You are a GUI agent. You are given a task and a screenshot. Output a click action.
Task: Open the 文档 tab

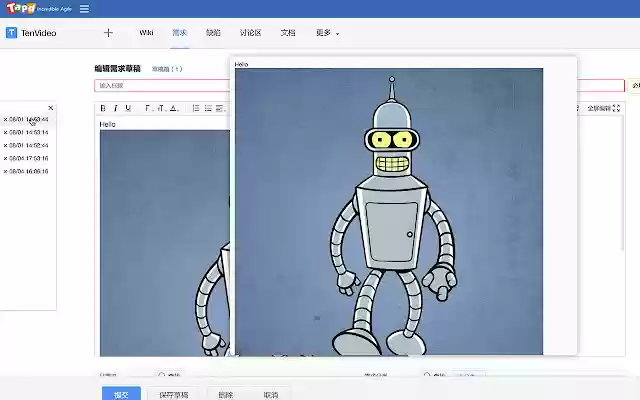click(288, 33)
